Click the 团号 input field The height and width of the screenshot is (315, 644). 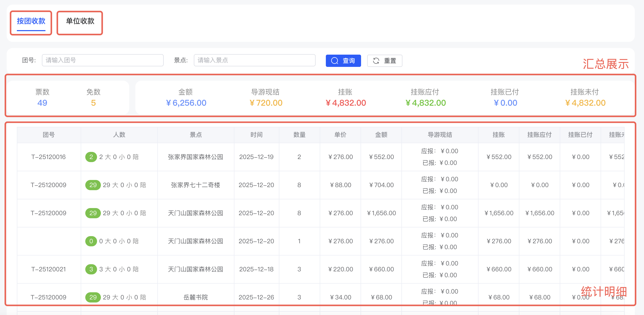(x=102, y=60)
